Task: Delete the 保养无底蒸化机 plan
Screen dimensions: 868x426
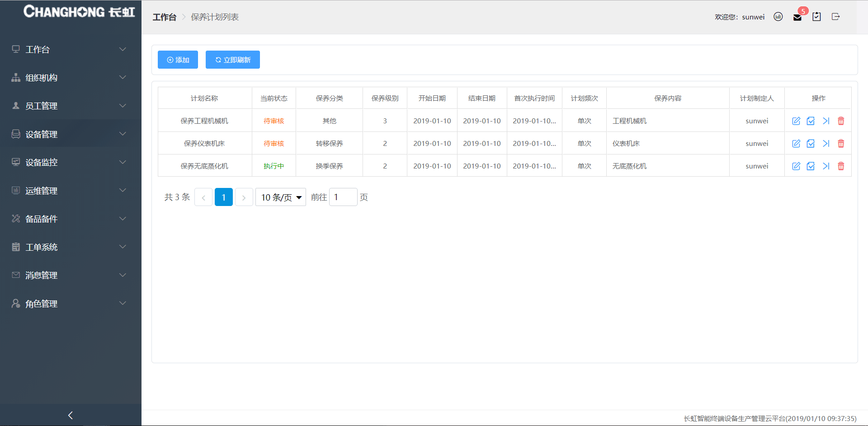Action: [841, 166]
